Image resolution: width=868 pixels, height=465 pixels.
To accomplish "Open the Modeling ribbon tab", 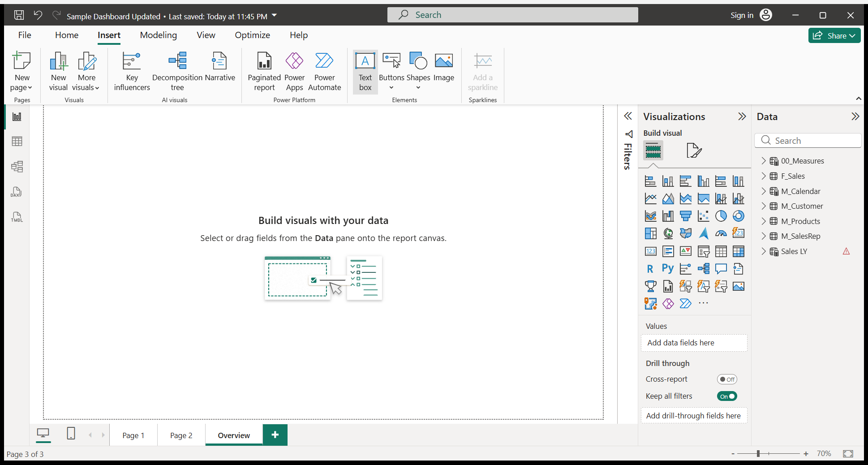I will tap(158, 35).
